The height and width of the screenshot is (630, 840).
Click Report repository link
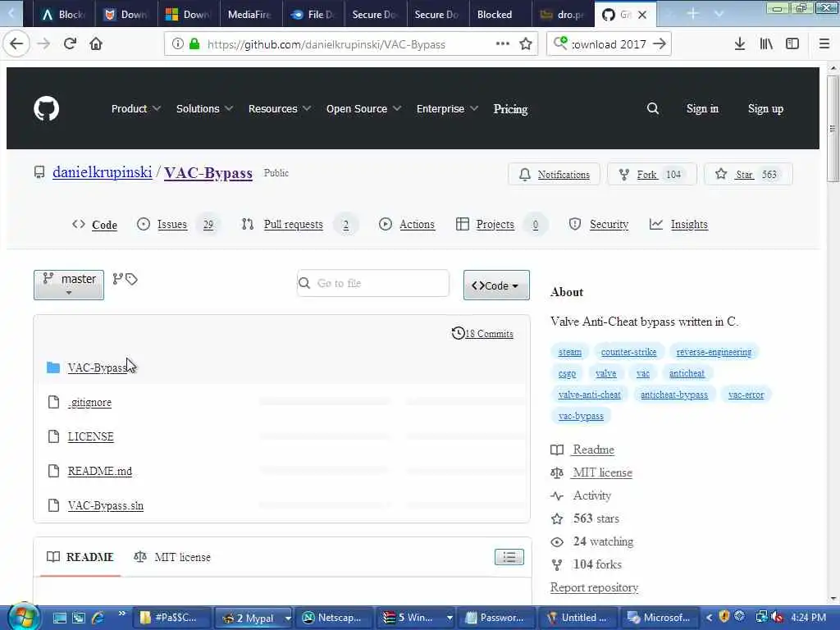click(594, 587)
